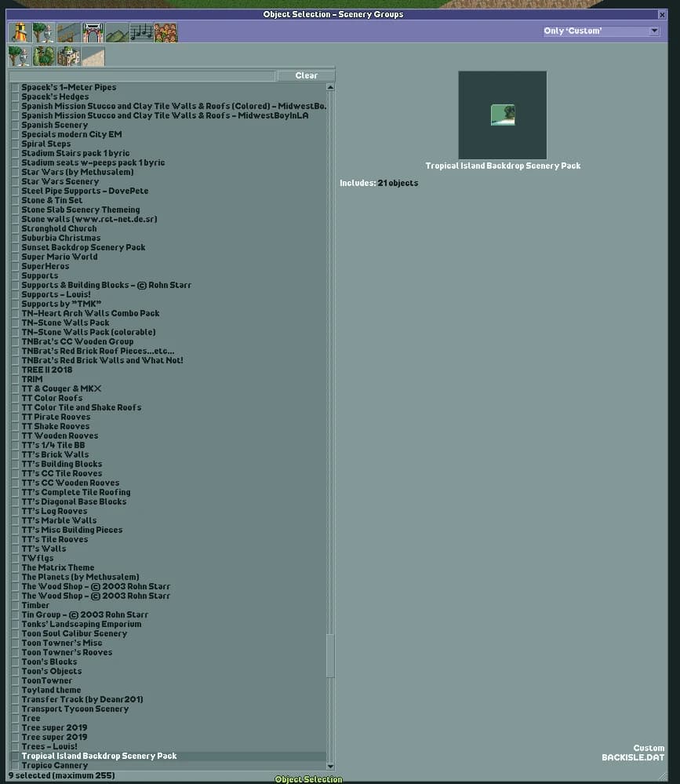Tick checkbox for Spacek's Hedges
Screen dimensions: 680x784
coord(15,97)
